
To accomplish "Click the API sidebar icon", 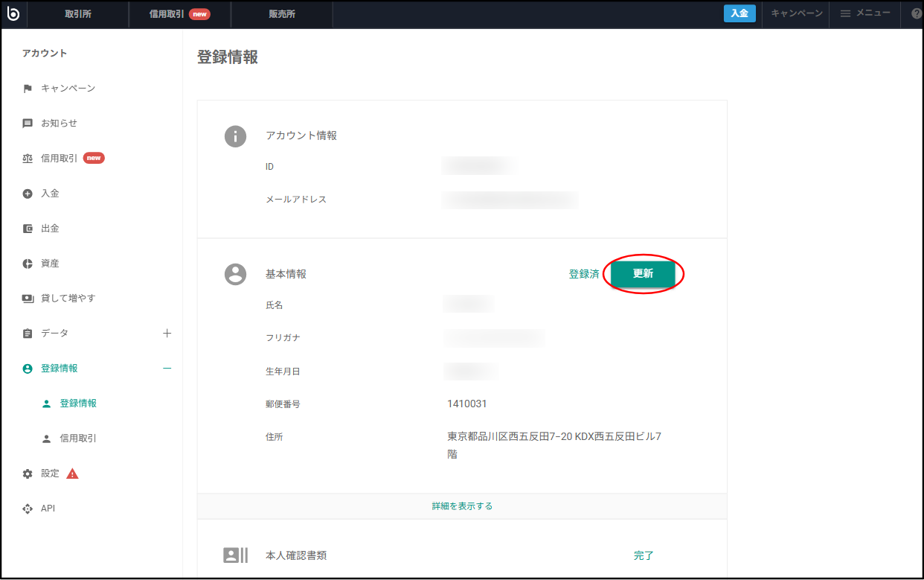I will [x=28, y=508].
